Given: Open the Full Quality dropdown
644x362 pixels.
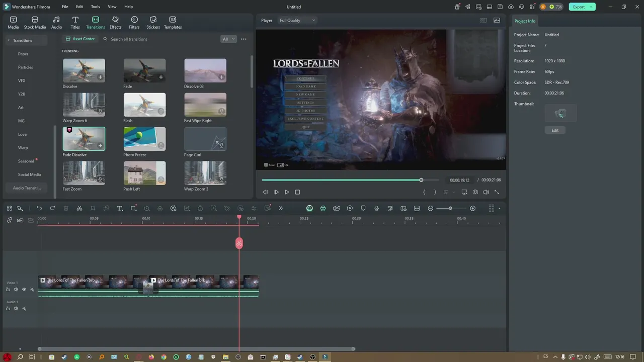Looking at the screenshot, I should (297, 20).
